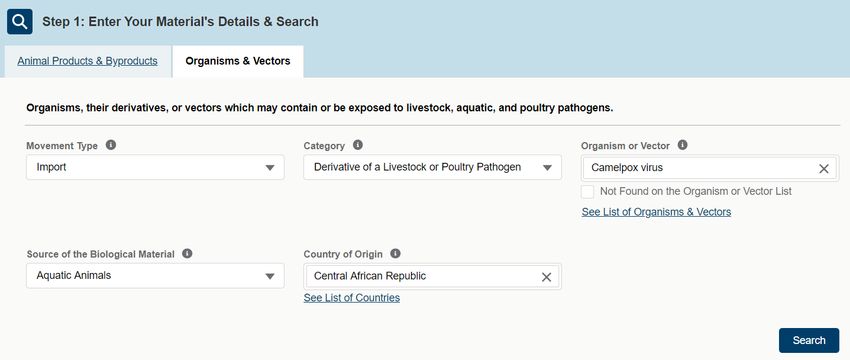Click into the Country of Origin field

coord(423,277)
